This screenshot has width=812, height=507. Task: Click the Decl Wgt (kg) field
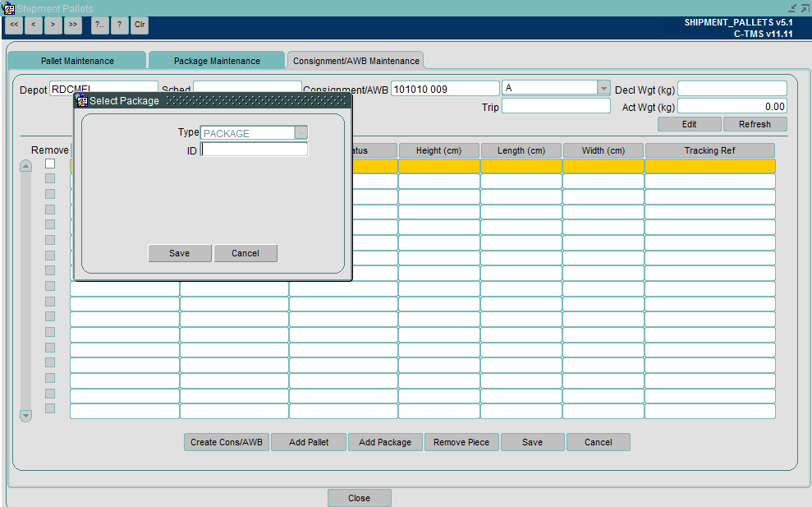tap(732, 89)
